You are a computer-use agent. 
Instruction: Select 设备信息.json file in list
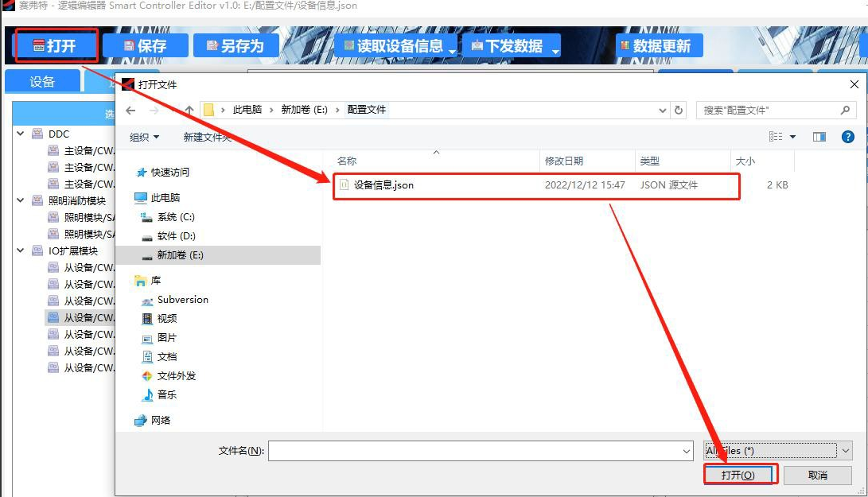point(383,184)
